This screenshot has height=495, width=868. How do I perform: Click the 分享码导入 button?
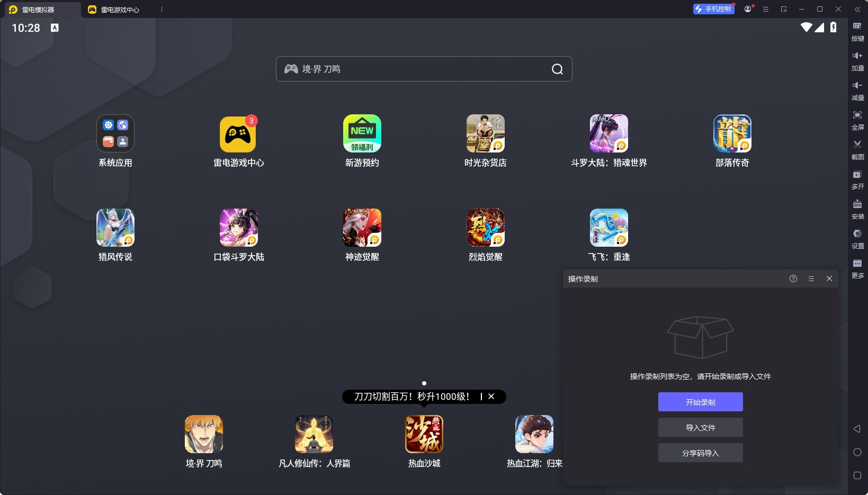pos(701,453)
